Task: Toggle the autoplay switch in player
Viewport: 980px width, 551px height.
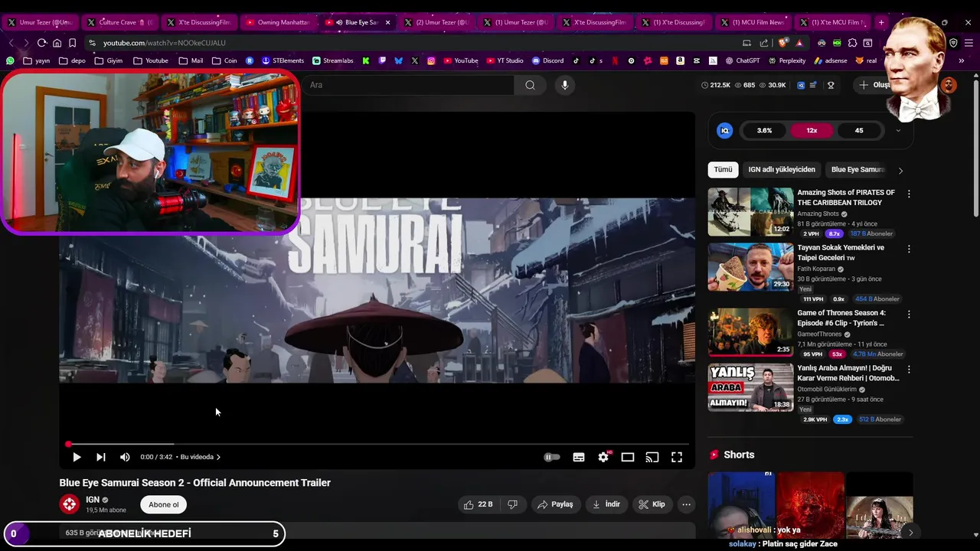Action: 552,457
